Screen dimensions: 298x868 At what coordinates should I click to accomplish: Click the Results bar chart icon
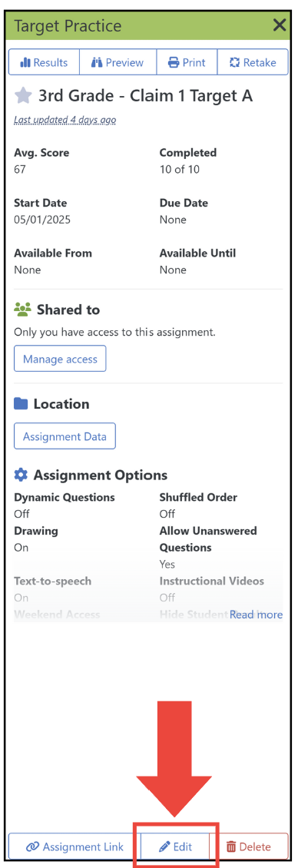tap(25, 62)
